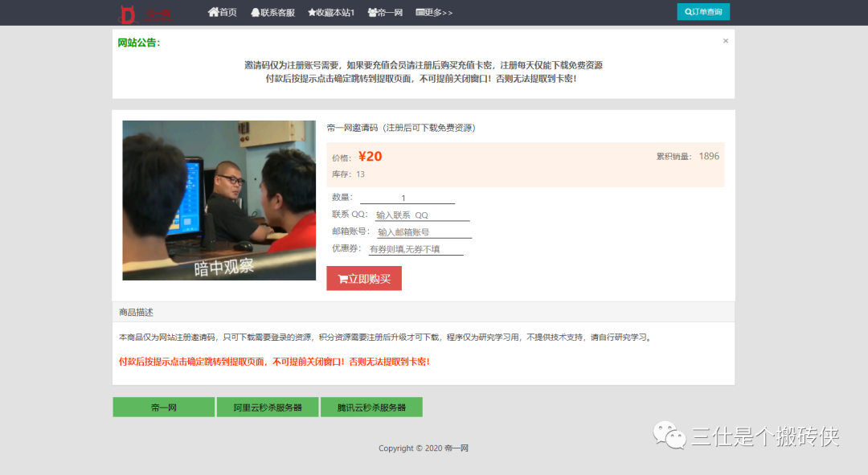Open 订单查询 from the top bar
Screen dimensions: 868x475
tap(702, 12)
